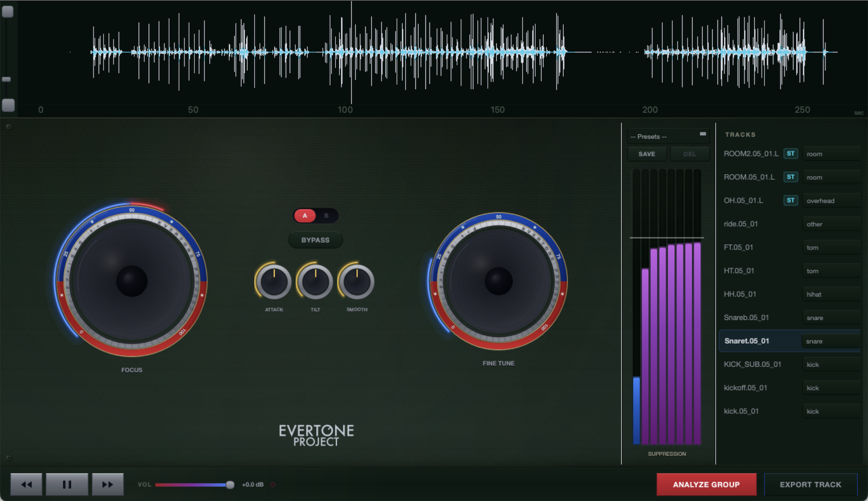The image size is (868, 501).
Task: Click the Evertone Project logo
Action: (316, 435)
